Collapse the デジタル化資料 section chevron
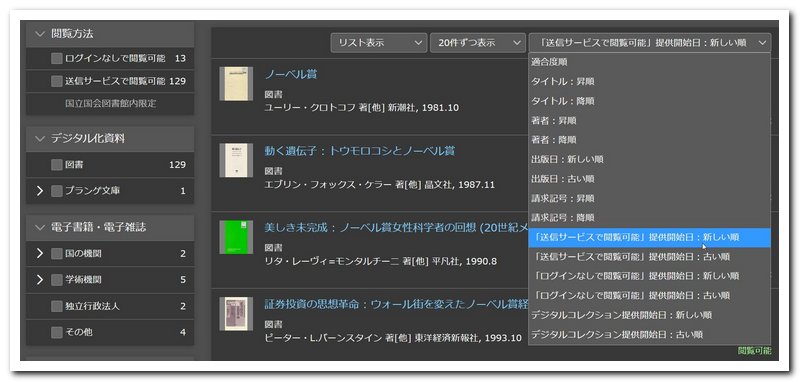This screenshot has width=800, height=382. [40, 138]
